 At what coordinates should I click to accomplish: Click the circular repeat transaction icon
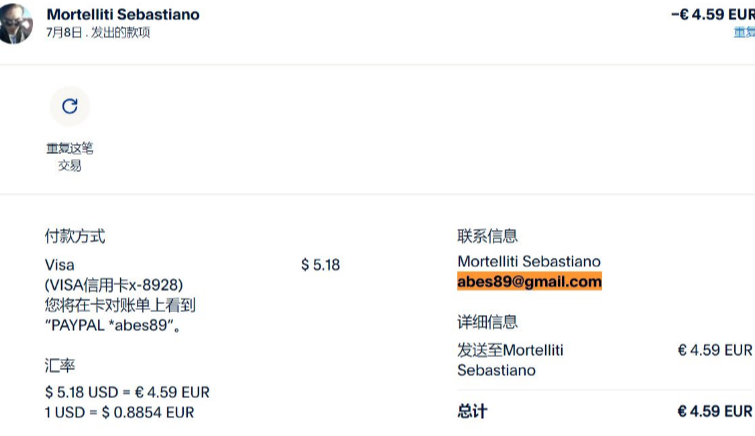pyautogui.click(x=69, y=106)
